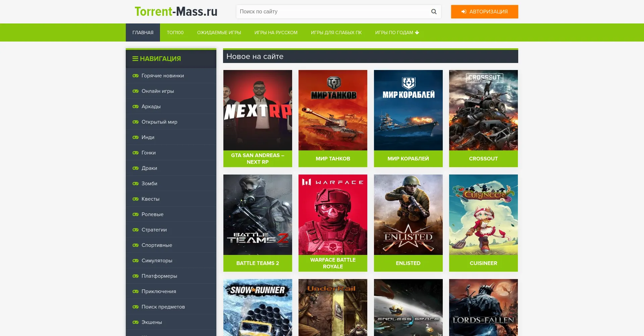This screenshot has height=336, width=644.
Task: Click the CROSSOUT title label
Action: point(483,159)
